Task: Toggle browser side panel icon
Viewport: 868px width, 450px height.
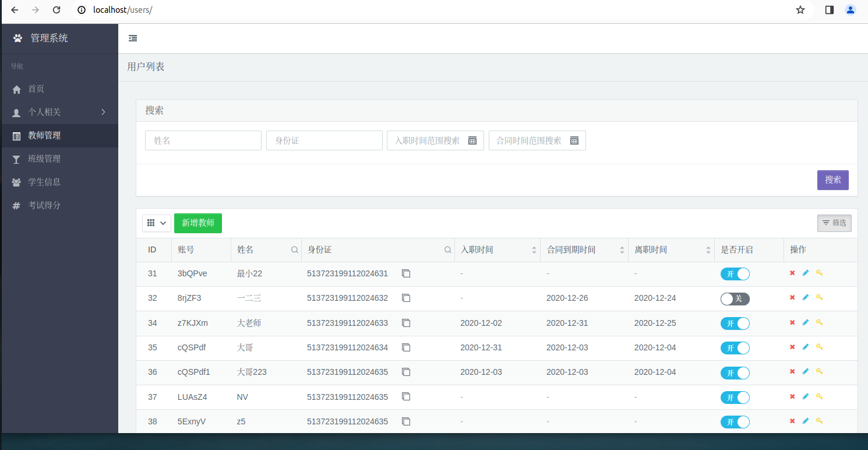Action: coord(830,10)
